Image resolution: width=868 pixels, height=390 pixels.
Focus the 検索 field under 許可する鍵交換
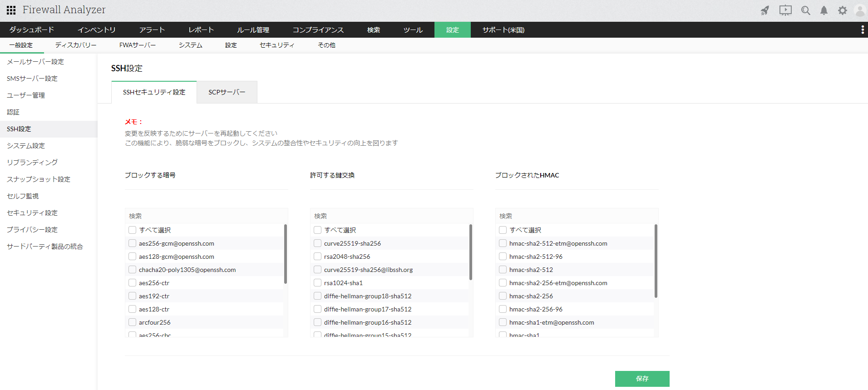pos(392,216)
